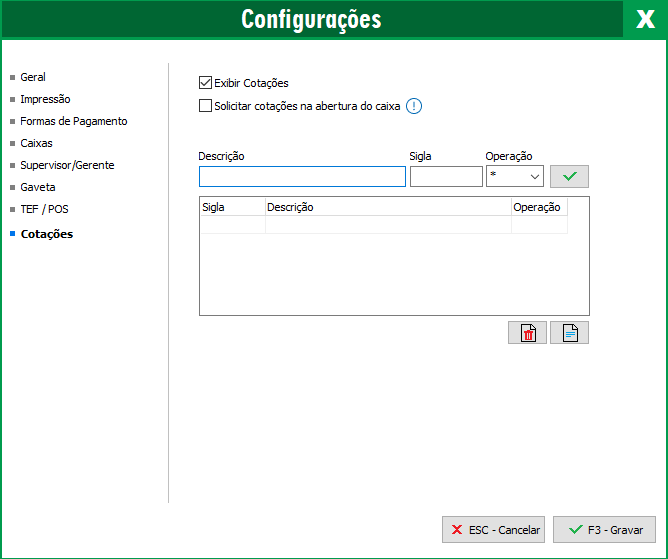Open the Geral settings section
The image size is (668, 559).
coord(33,77)
